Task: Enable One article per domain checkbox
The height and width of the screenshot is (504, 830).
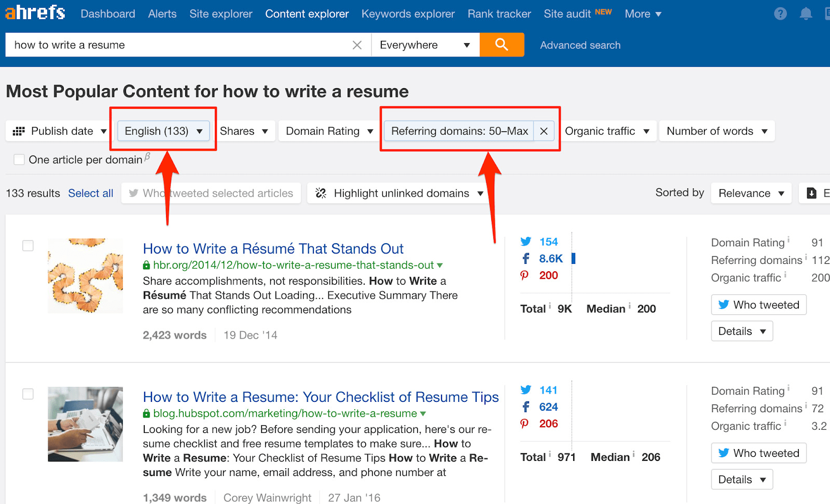Action: [19, 160]
